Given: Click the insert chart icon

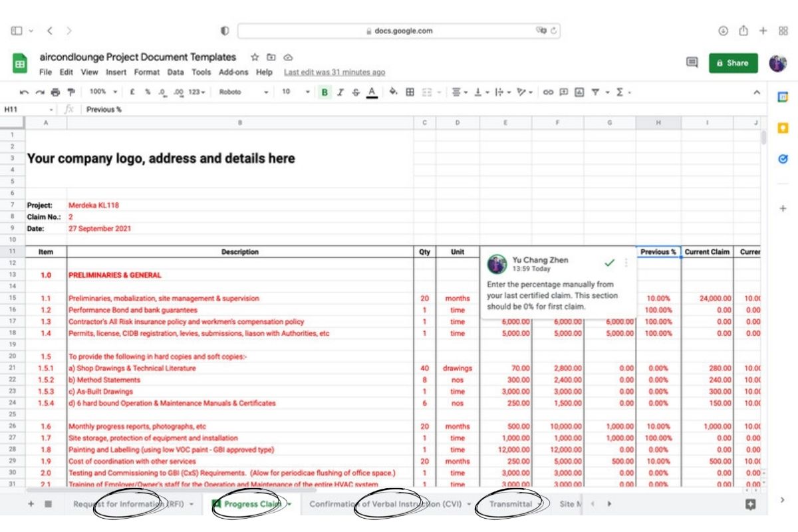Looking at the screenshot, I should pyautogui.click(x=579, y=92).
